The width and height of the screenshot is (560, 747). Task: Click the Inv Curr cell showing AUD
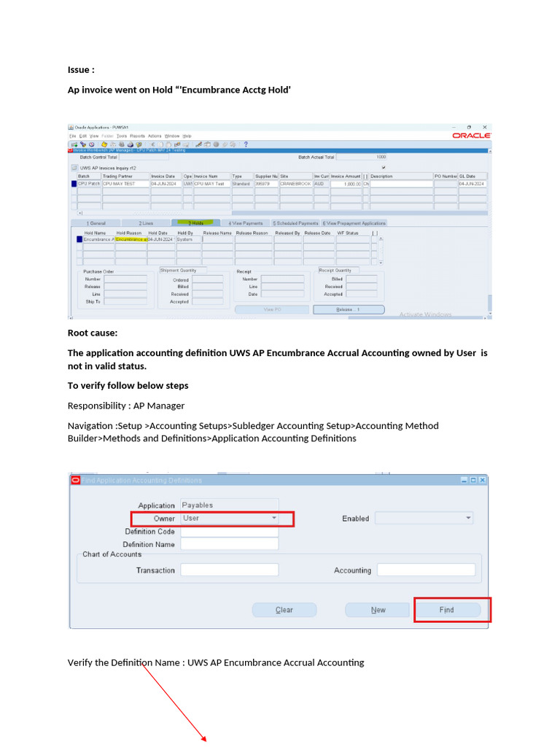coord(322,184)
